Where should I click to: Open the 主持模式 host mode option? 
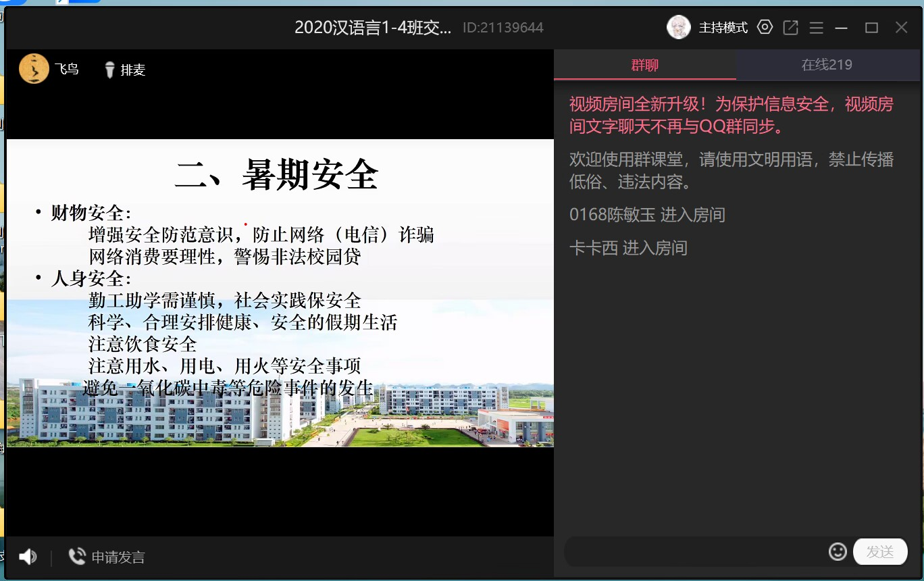click(723, 28)
